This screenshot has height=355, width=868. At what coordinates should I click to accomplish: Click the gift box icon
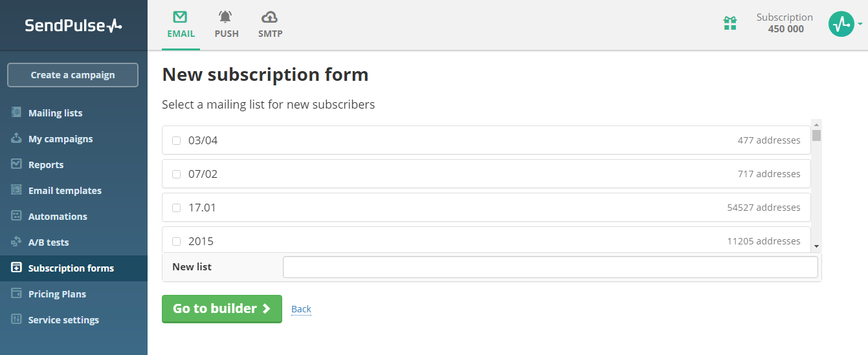coord(729,24)
